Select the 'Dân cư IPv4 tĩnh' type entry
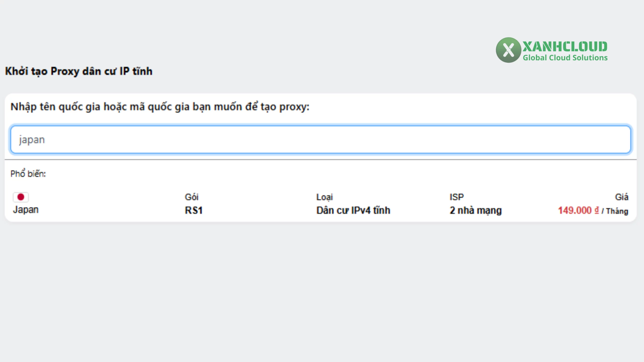The height and width of the screenshot is (362, 644). (x=353, y=210)
